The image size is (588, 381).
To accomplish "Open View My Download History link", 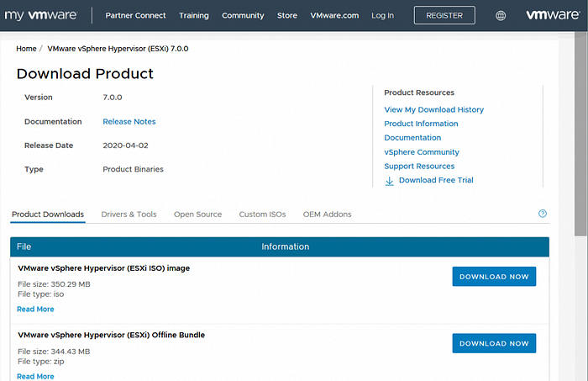I will 433,109.
